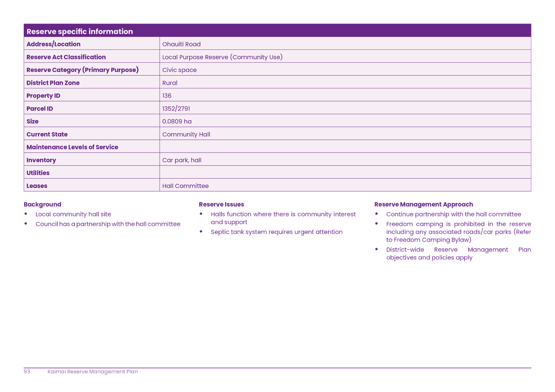Click the Size value 0.0809 ha
The width and height of the screenshot is (555, 392).
click(177, 121)
